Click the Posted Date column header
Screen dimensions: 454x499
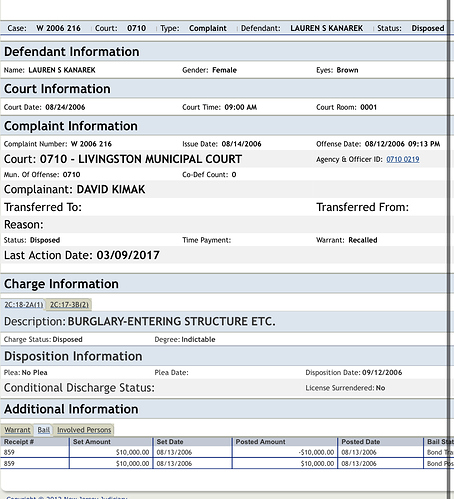pyautogui.click(x=380, y=442)
